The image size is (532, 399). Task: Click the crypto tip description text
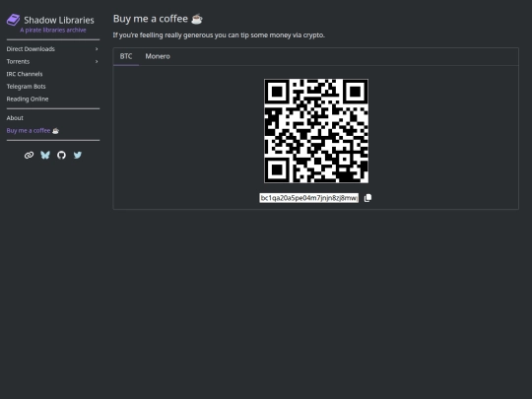click(219, 34)
